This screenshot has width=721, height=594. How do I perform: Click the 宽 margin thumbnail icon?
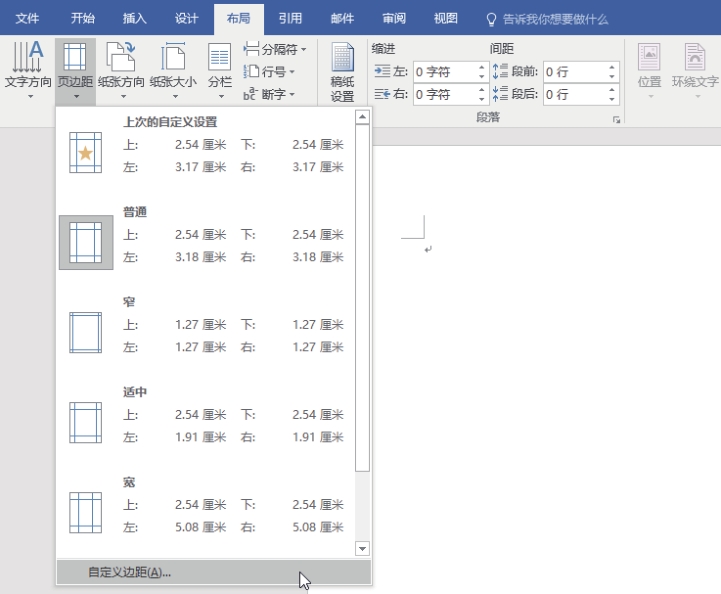pos(86,513)
